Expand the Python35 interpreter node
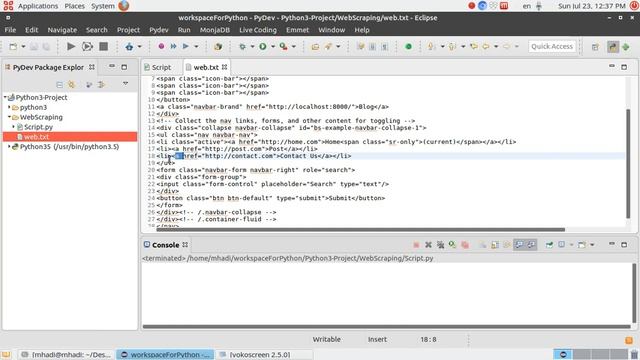 pos(9,146)
